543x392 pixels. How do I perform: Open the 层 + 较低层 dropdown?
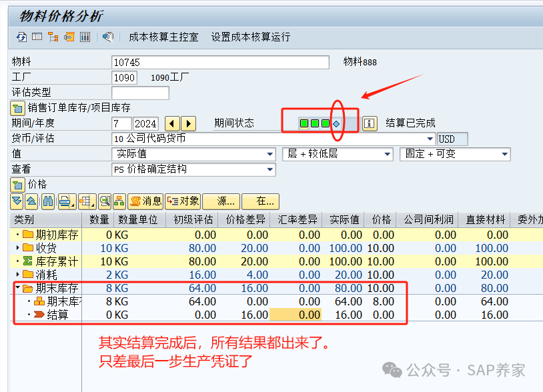coord(387,154)
